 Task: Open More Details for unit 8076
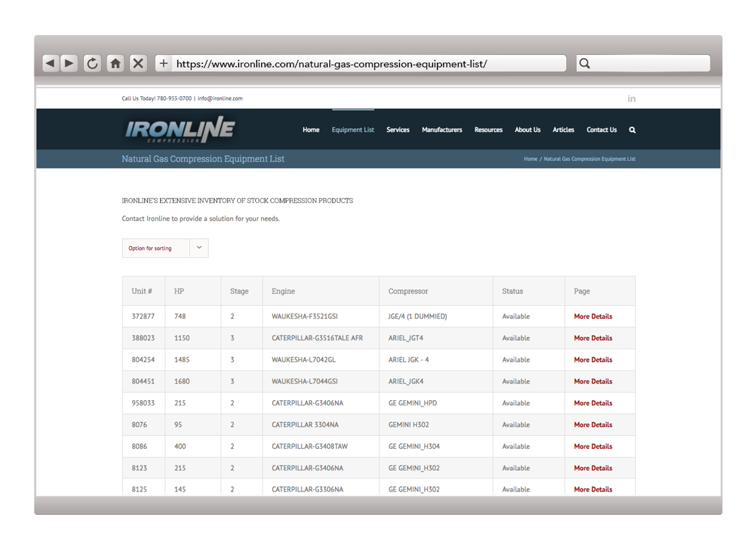[593, 425]
